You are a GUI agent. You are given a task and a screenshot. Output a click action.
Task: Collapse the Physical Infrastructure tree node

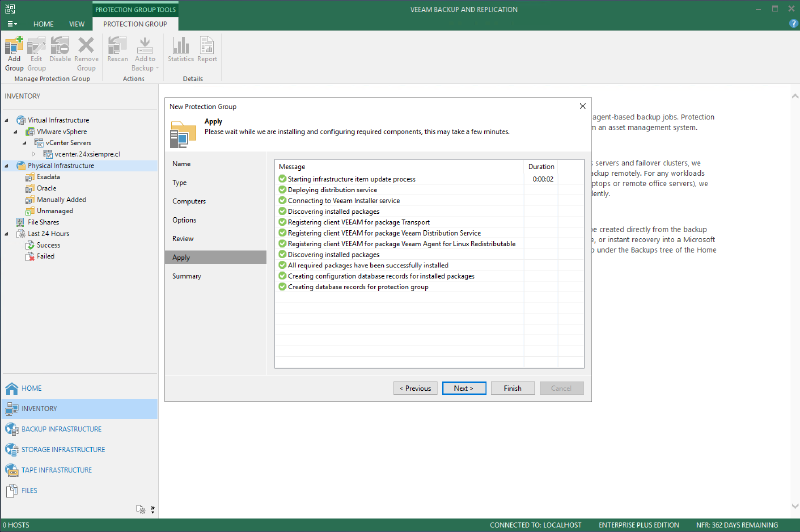pyautogui.click(x=7, y=166)
